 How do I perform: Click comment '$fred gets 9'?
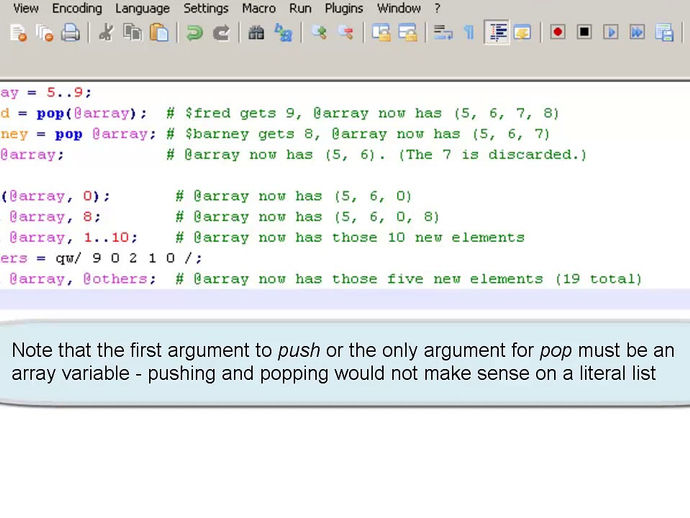click(242, 114)
